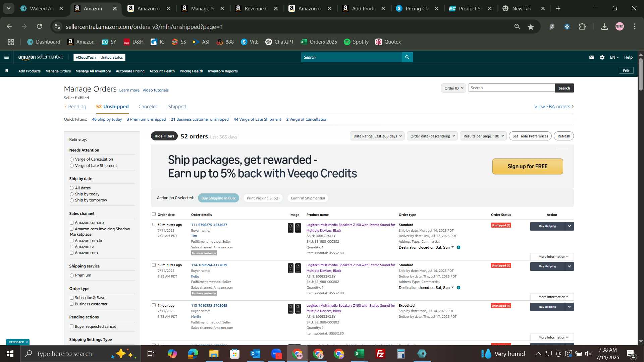Switch to the Canceled orders tab

(x=148, y=107)
